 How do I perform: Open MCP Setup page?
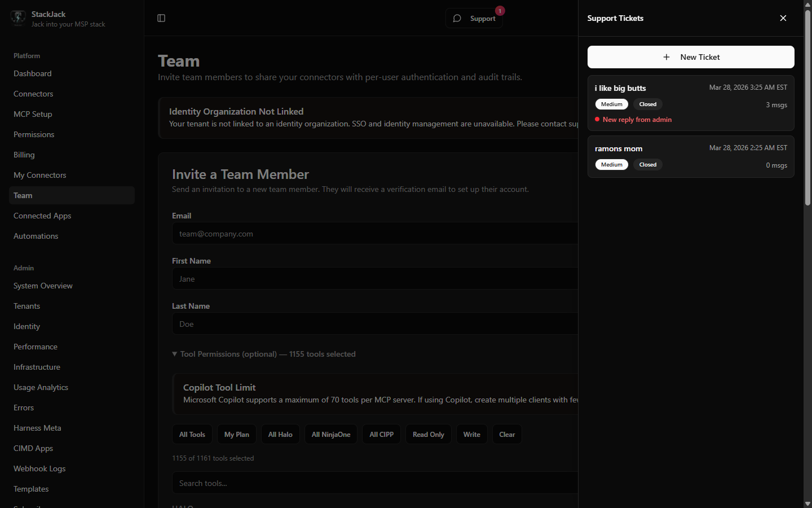tap(72, 114)
